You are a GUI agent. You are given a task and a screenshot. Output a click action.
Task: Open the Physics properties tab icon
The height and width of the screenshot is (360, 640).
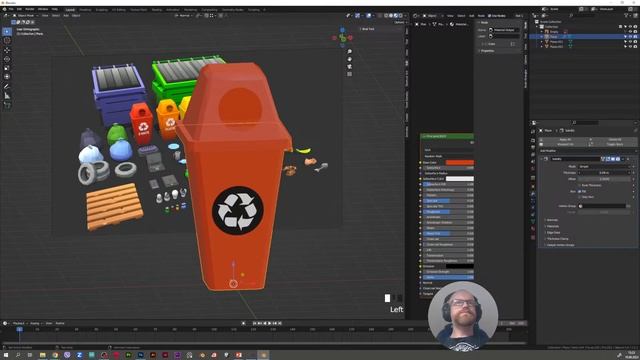coord(533,207)
